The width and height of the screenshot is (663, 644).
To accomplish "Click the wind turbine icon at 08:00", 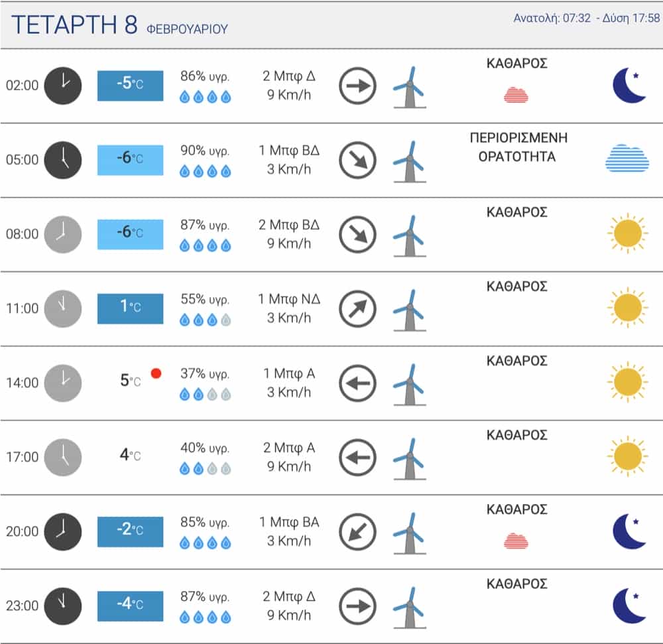I will (x=409, y=235).
